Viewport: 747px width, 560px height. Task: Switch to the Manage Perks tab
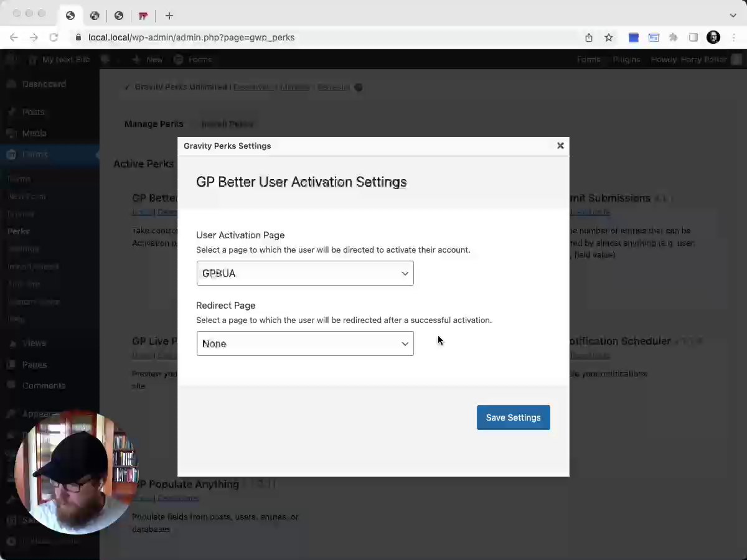(154, 124)
